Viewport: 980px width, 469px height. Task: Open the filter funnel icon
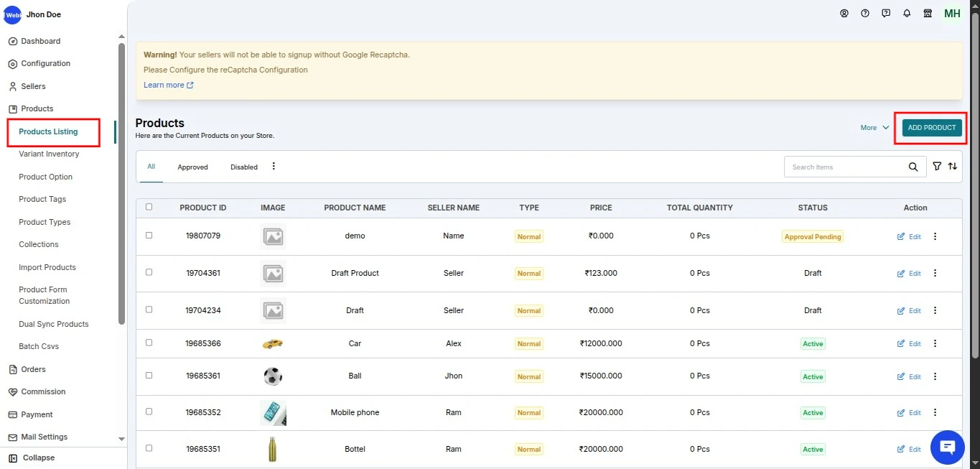(937, 166)
